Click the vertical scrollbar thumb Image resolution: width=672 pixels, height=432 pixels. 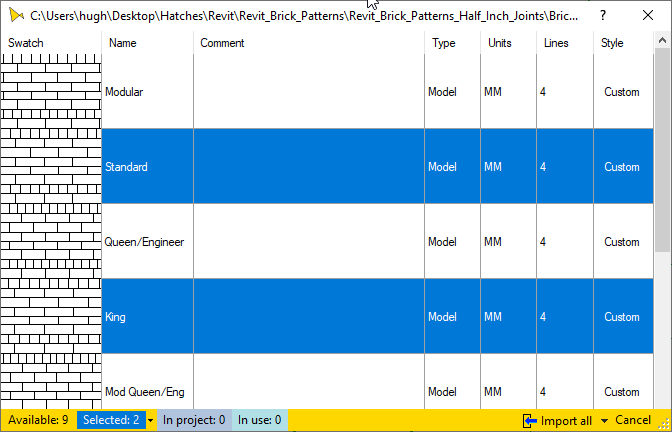(663, 150)
